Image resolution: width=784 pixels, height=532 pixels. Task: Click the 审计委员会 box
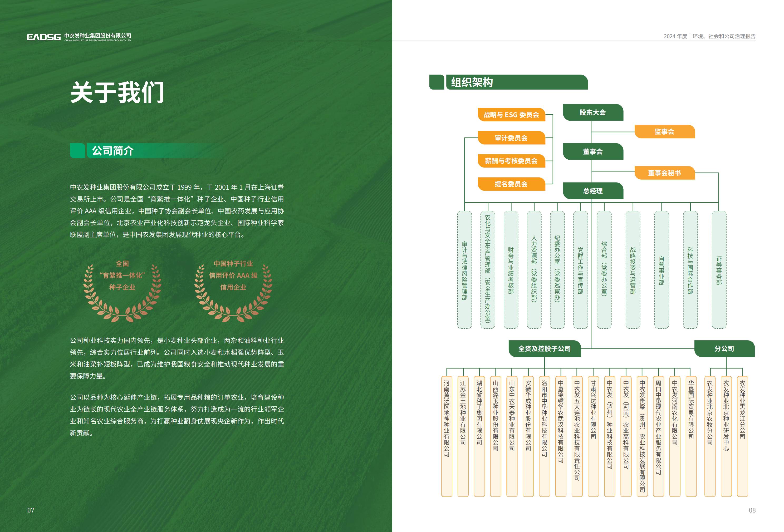pyautogui.click(x=511, y=138)
